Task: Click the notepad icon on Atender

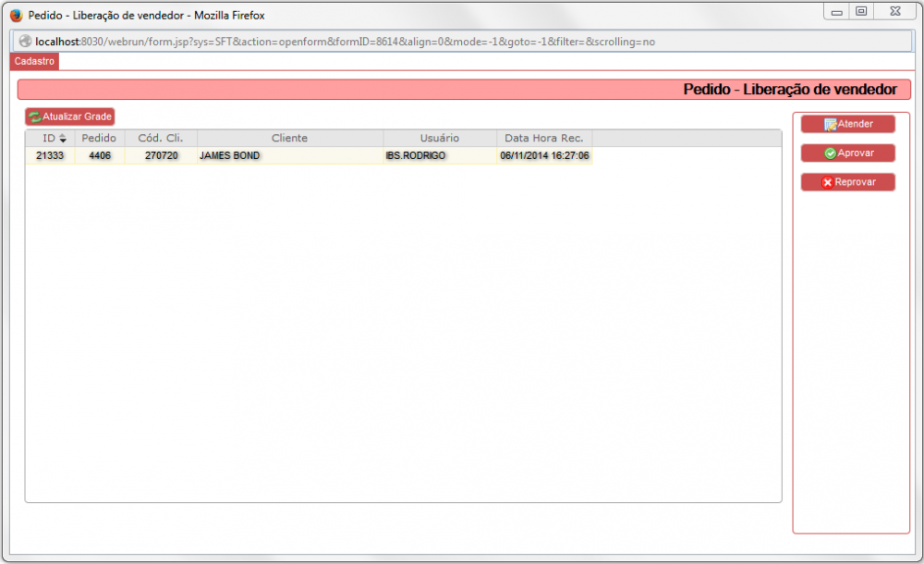Action: 831,125
